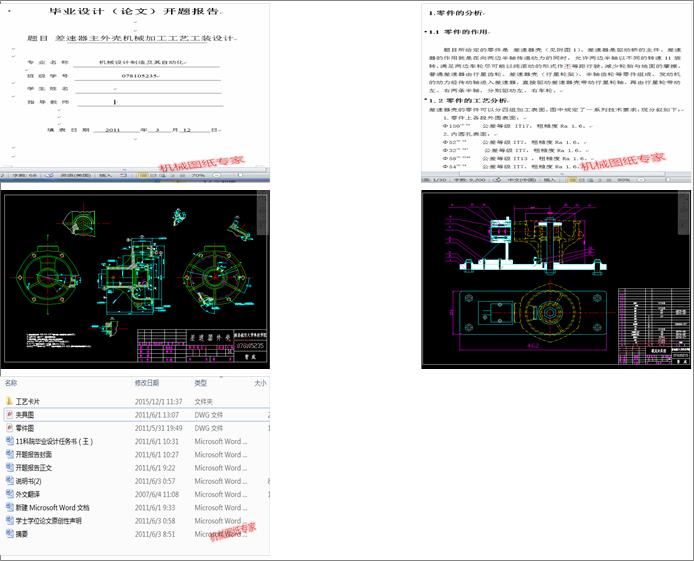
Task: Click class number 078105235 in left document
Action: (140, 76)
